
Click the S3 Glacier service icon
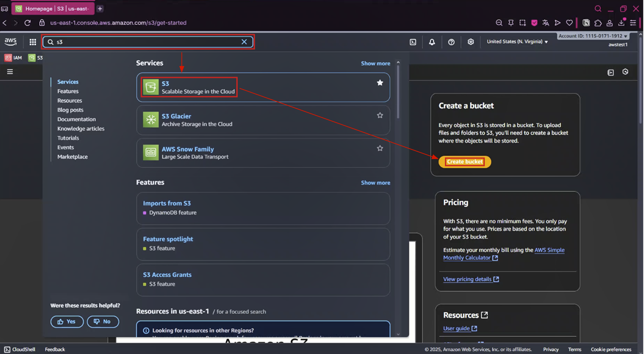pos(151,120)
